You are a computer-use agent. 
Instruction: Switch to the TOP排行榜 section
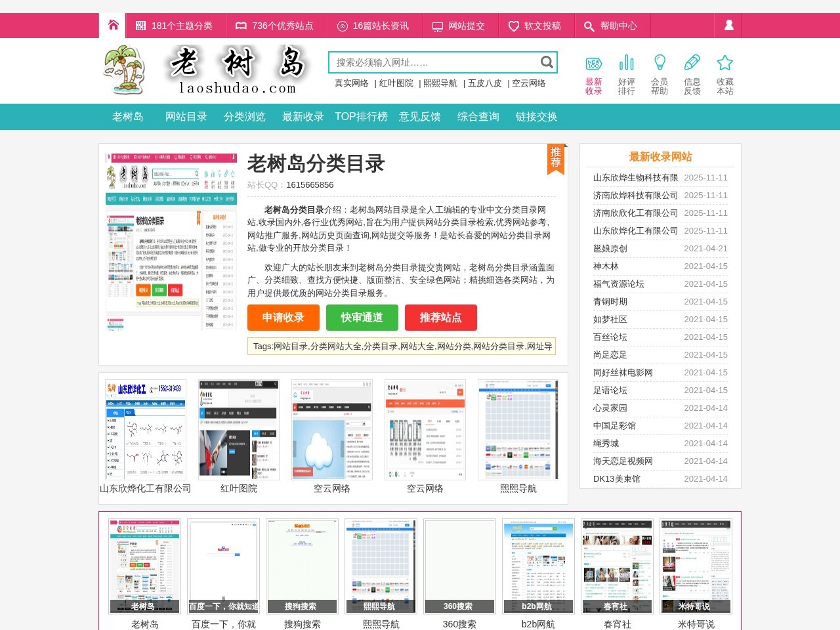coord(362,116)
